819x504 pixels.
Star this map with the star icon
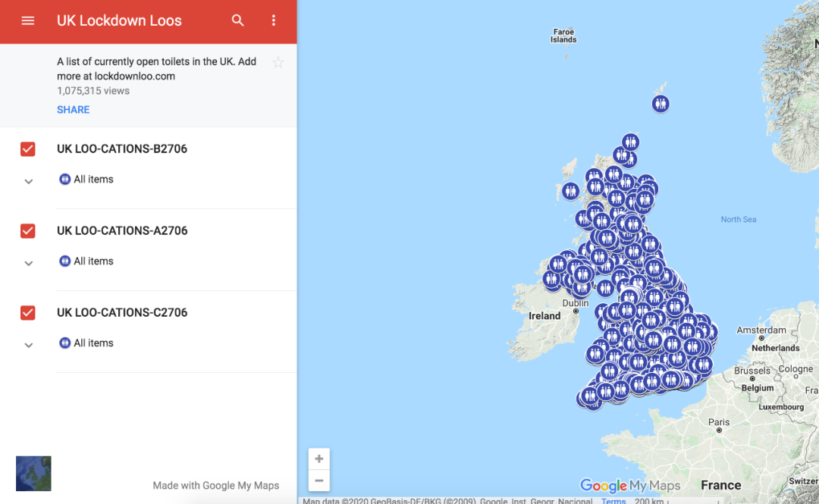[x=278, y=63]
